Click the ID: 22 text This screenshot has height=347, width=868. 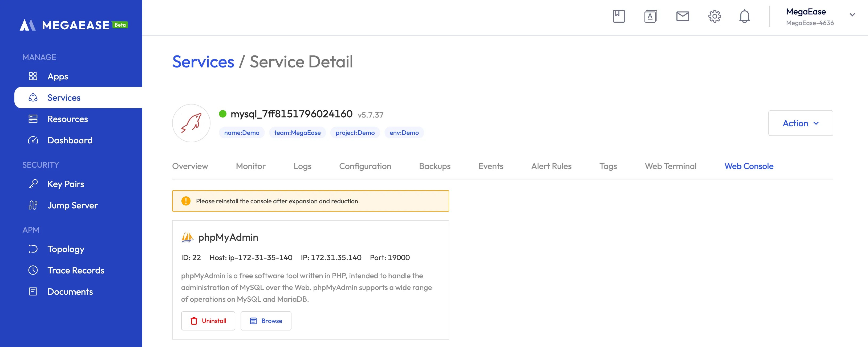191,258
